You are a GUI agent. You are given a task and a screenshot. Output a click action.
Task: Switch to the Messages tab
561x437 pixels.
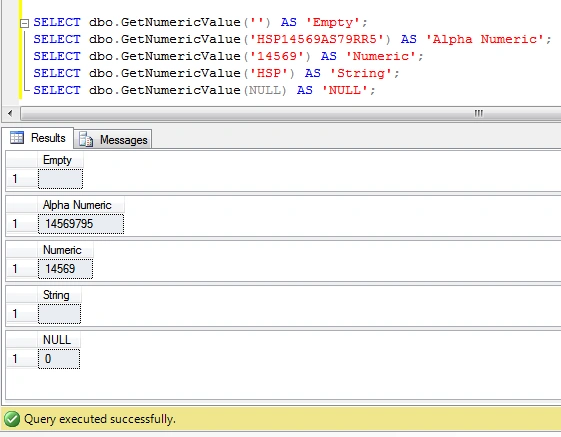click(113, 139)
